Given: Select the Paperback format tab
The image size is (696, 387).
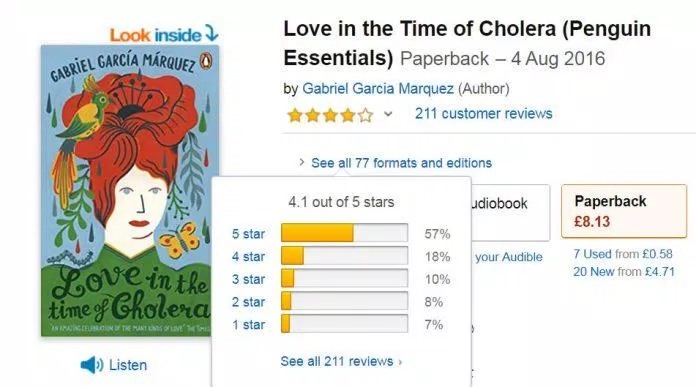Looking at the screenshot, I should (x=624, y=211).
